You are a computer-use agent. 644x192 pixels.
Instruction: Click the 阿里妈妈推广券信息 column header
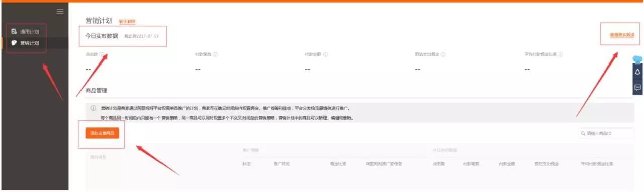pyautogui.click(x=384, y=164)
